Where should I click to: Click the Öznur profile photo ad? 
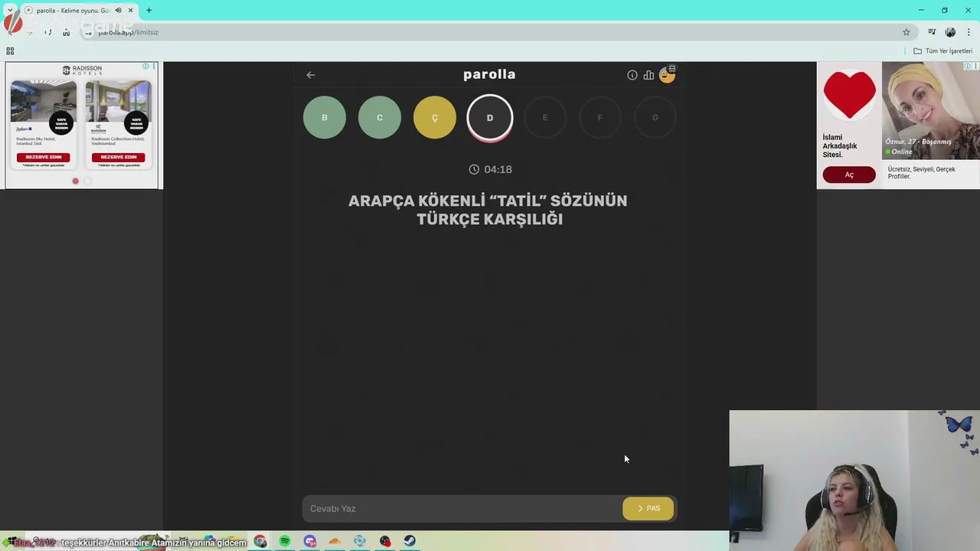point(930,111)
